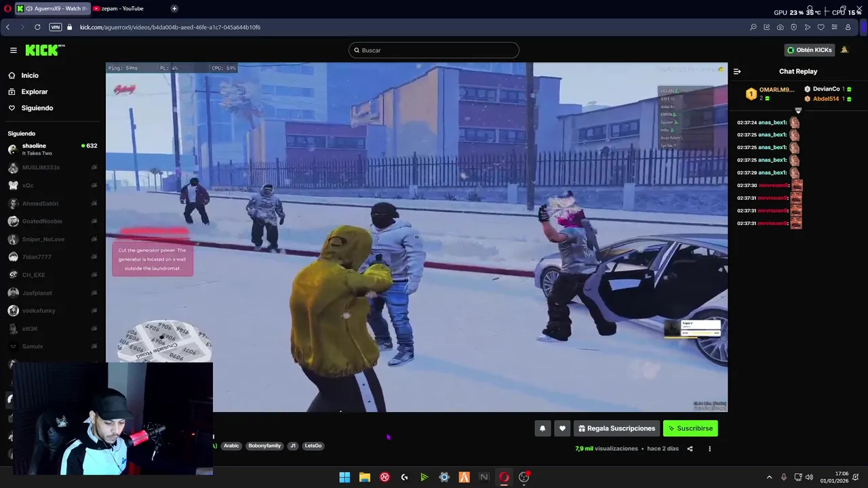Open Logitech G HUB from taskbar
Image resolution: width=868 pixels, height=488 pixels.
tap(404, 477)
